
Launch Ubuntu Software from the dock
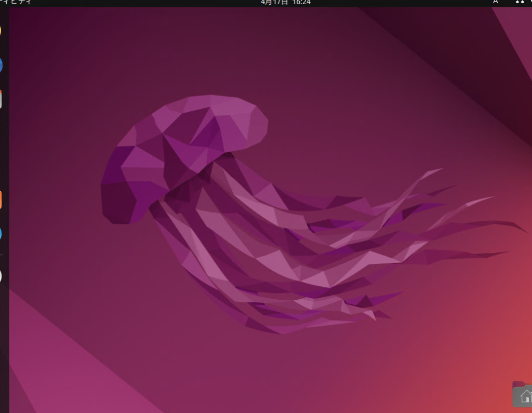[1, 199]
